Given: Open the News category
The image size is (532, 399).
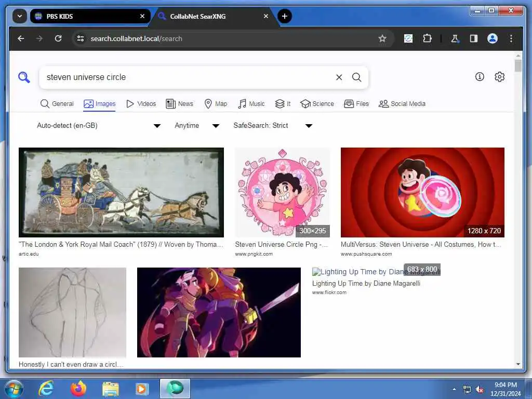Looking at the screenshot, I should tap(179, 104).
